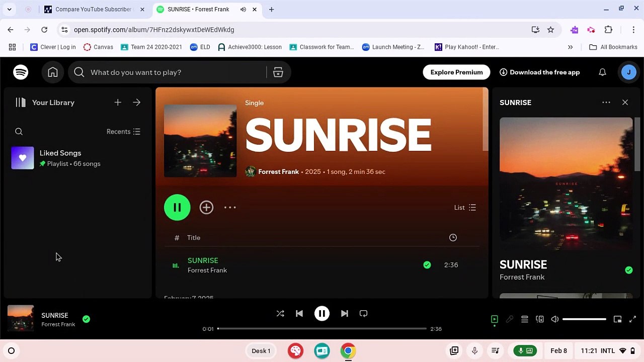Toggle the Now Playing view button
Screen dimensions: 644x362
click(495, 319)
